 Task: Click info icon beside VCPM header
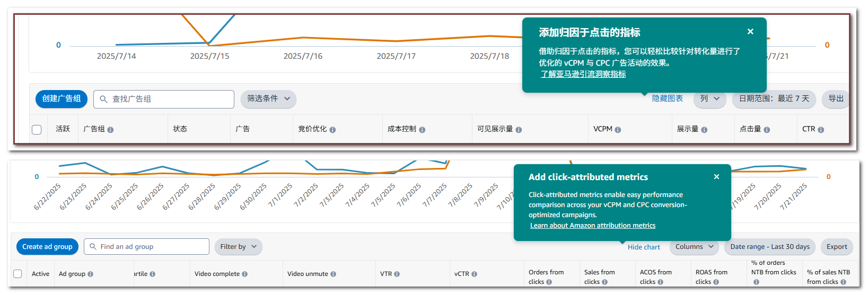click(x=618, y=130)
